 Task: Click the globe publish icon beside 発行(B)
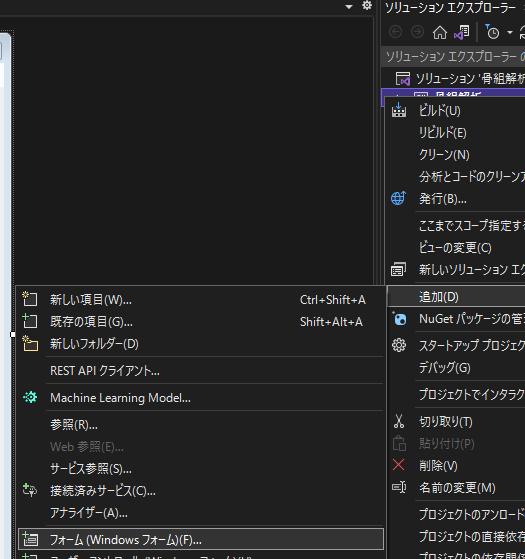pos(398,198)
